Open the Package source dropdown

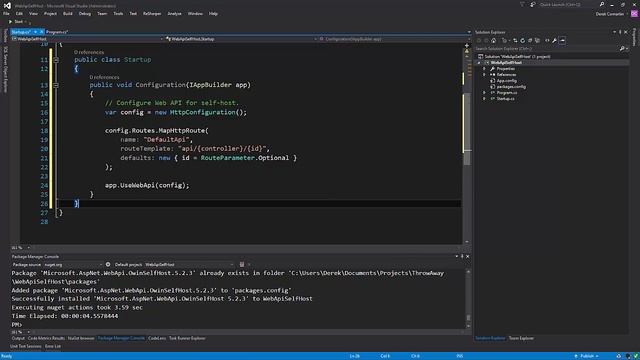73,264
